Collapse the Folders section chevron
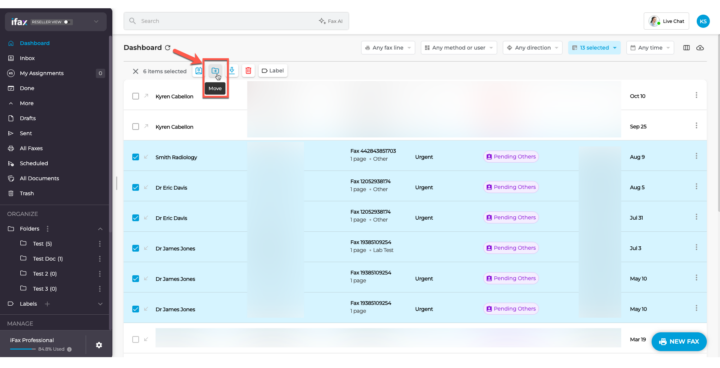The height and width of the screenshot is (368, 720). click(100, 229)
